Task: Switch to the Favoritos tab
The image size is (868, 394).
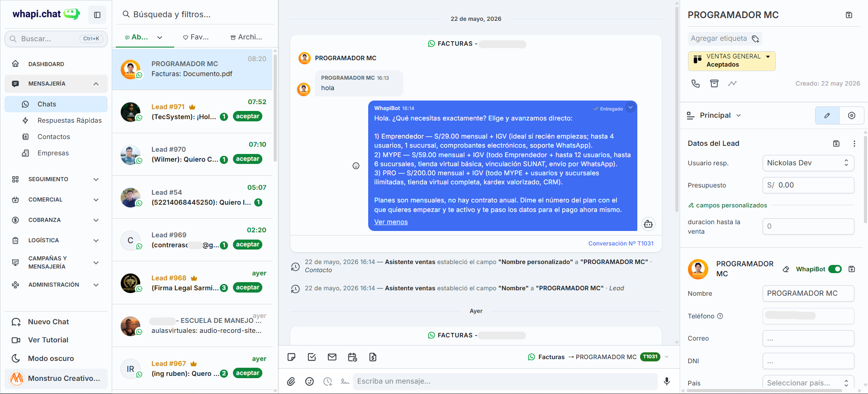Action: coord(195,37)
